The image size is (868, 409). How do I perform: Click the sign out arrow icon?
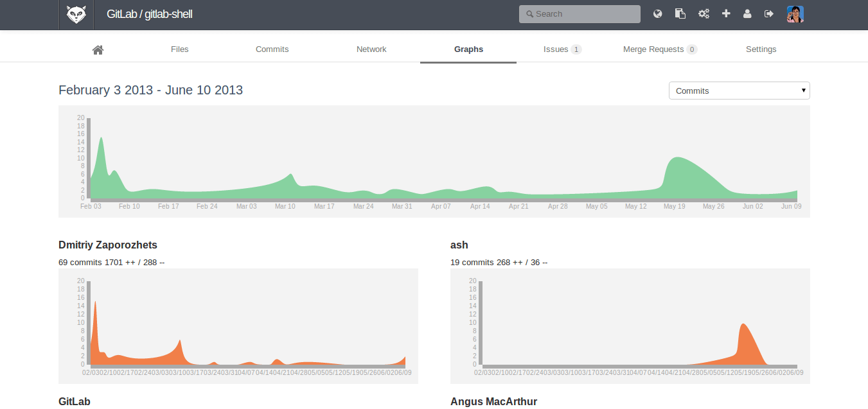pyautogui.click(x=769, y=13)
